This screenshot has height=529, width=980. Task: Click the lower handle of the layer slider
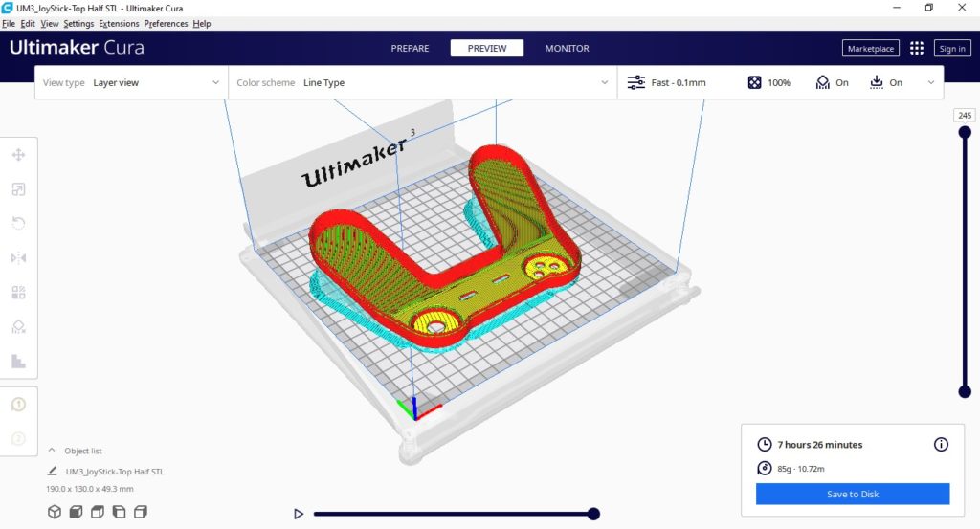click(x=965, y=391)
